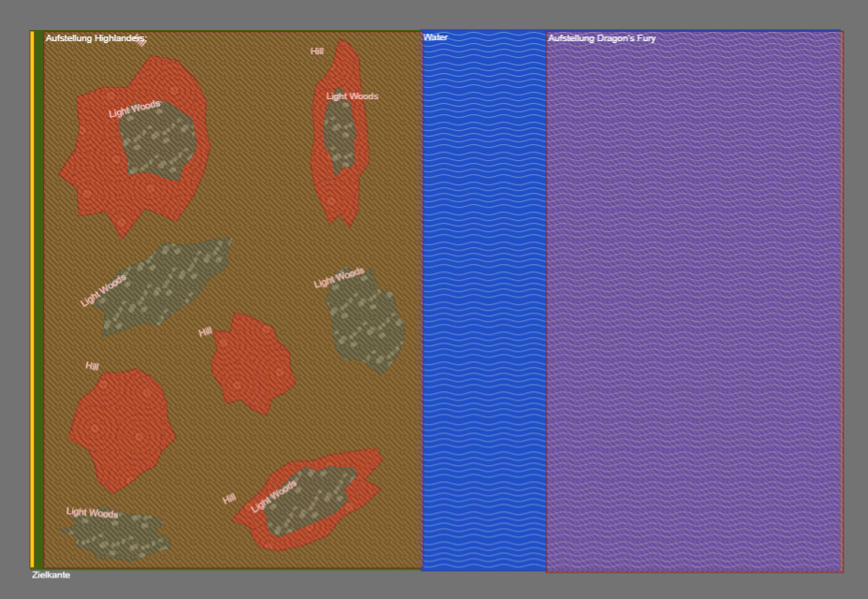Select the "Hill" label next to the central hill
This screenshot has height=599, width=868.
[x=206, y=332]
